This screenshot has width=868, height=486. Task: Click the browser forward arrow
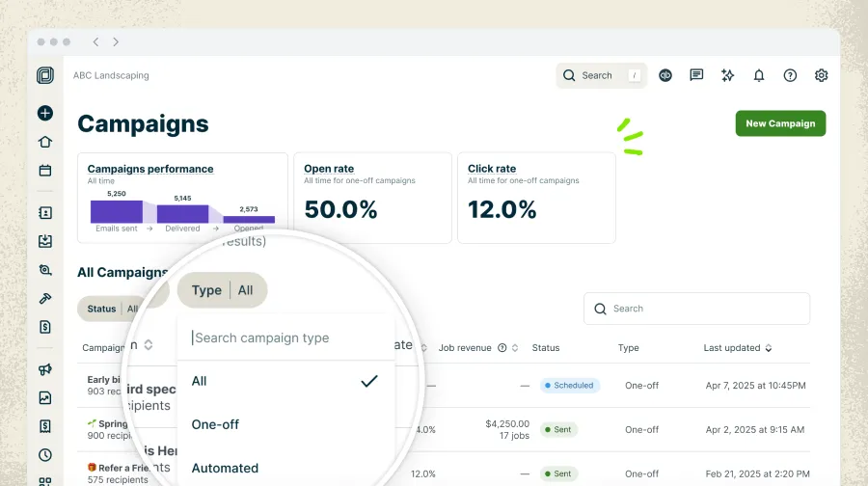[116, 42]
